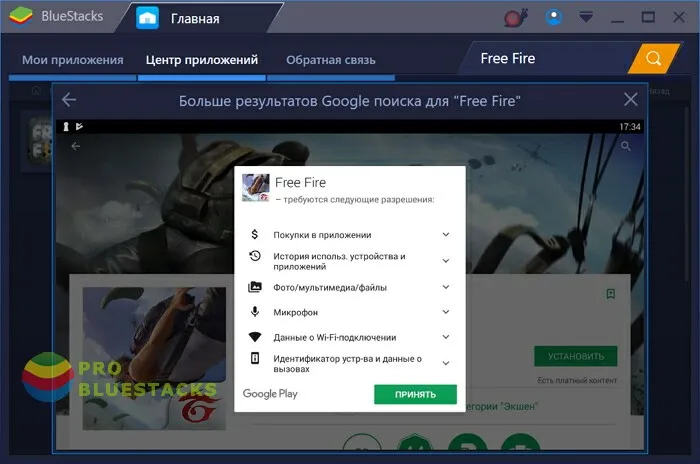Click the Free Fire dialog title

click(300, 183)
